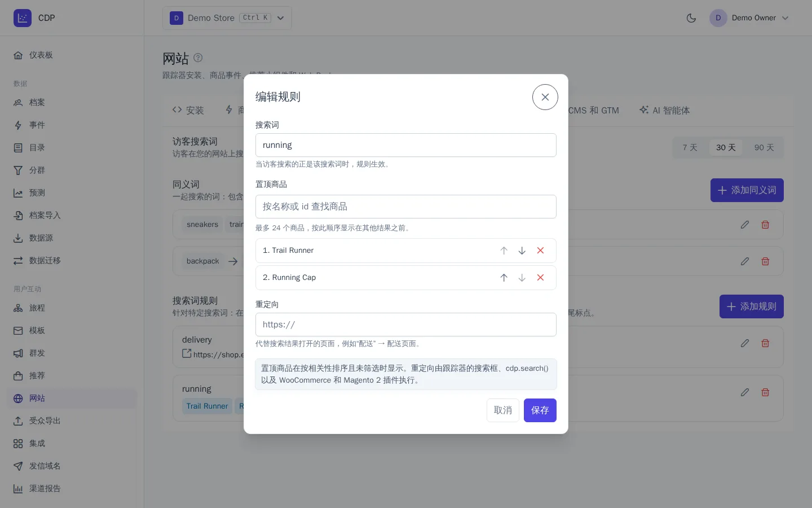812x508 pixels.
Task: Focus the 置顶商品 product search field
Action: click(x=406, y=207)
